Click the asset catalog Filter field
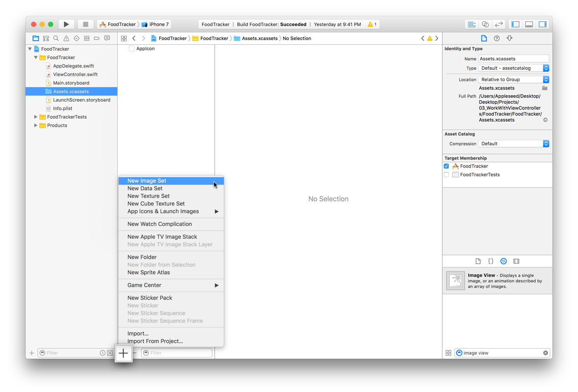578x392 pixels. click(x=177, y=353)
